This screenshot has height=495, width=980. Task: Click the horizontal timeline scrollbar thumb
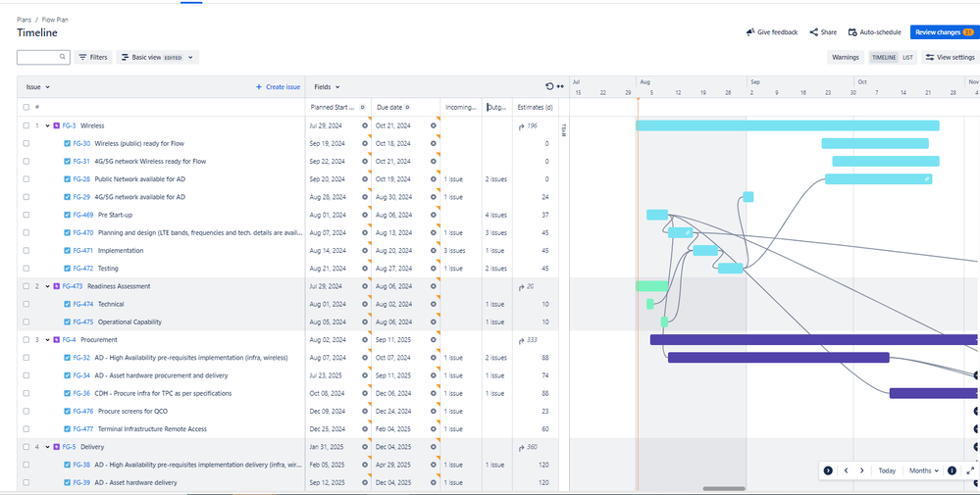click(724, 489)
